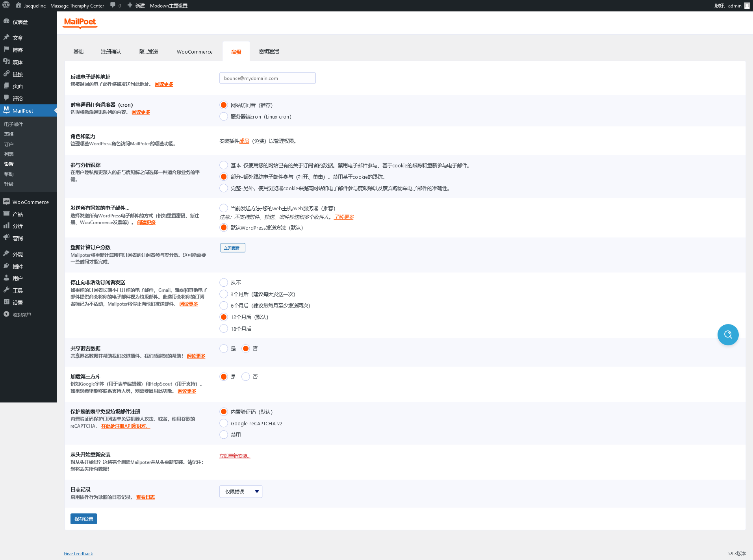Image resolution: width=753 pixels, height=560 pixels.
Task: Click the 收起菜单 collapse arrow icon
Action: [6, 314]
